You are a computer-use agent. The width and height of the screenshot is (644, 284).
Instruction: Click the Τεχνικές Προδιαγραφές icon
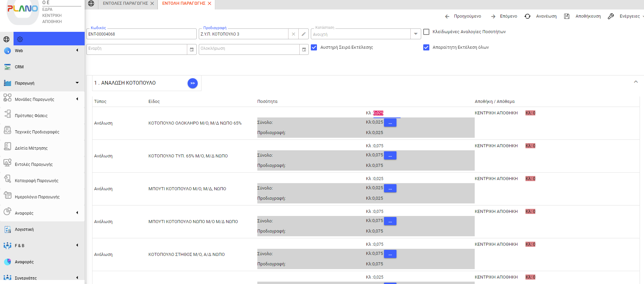[7, 130]
